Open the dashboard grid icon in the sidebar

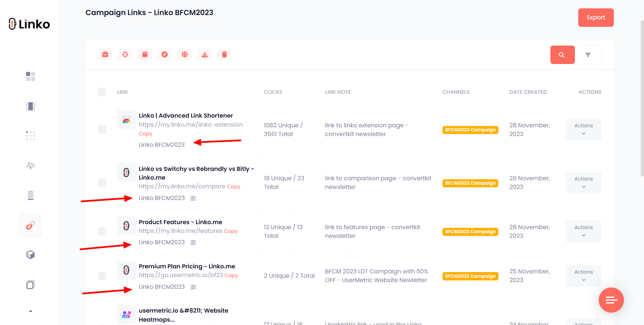[31, 76]
